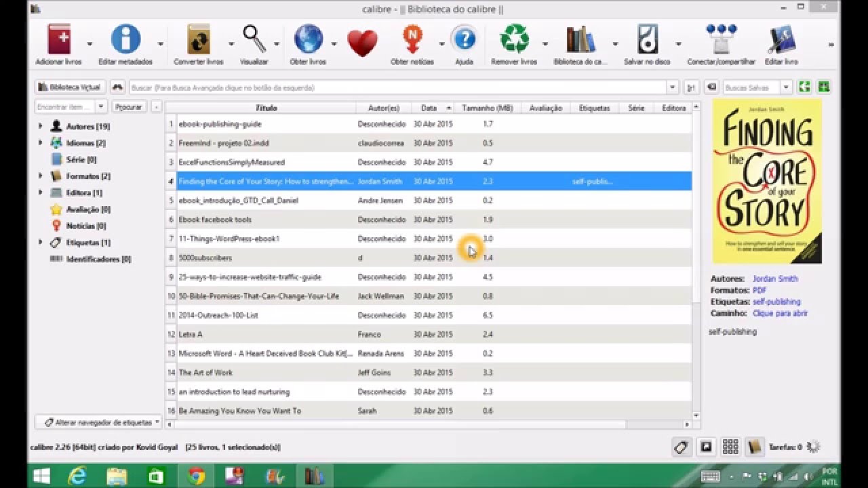The height and width of the screenshot is (488, 868).
Task: Click the clear search arrow icon
Action: point(711,87)
